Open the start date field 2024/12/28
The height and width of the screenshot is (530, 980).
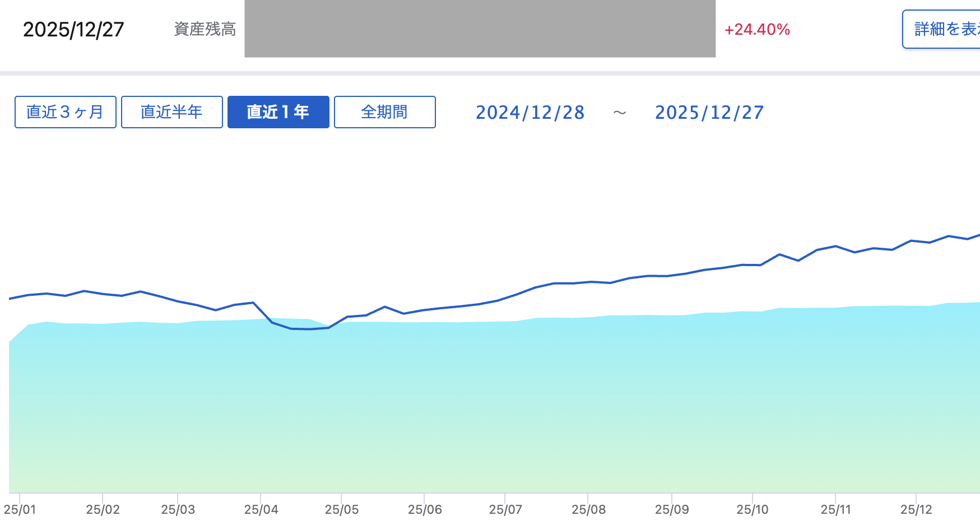click(x=530, y=113)
